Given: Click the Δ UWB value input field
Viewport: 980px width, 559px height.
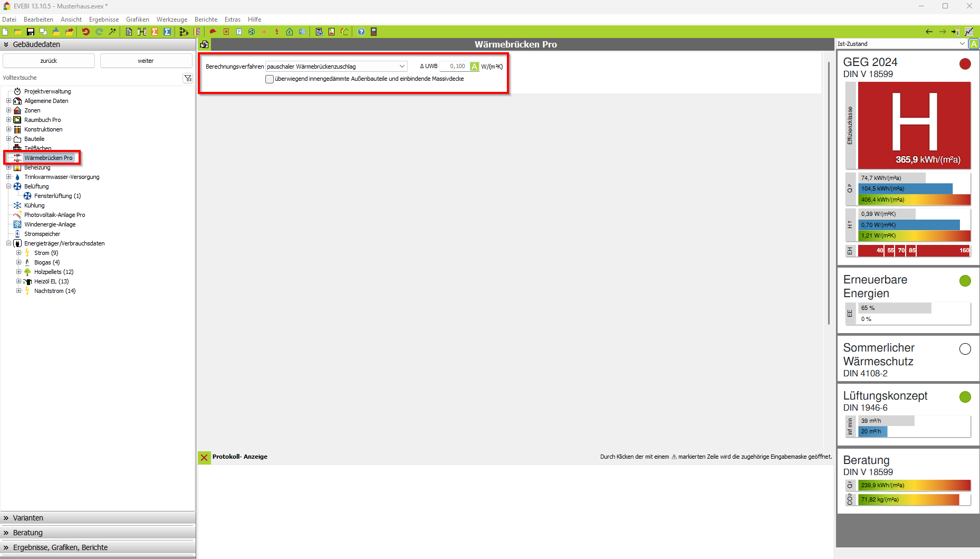Looking at the screenshot, I should coord(454,67).
